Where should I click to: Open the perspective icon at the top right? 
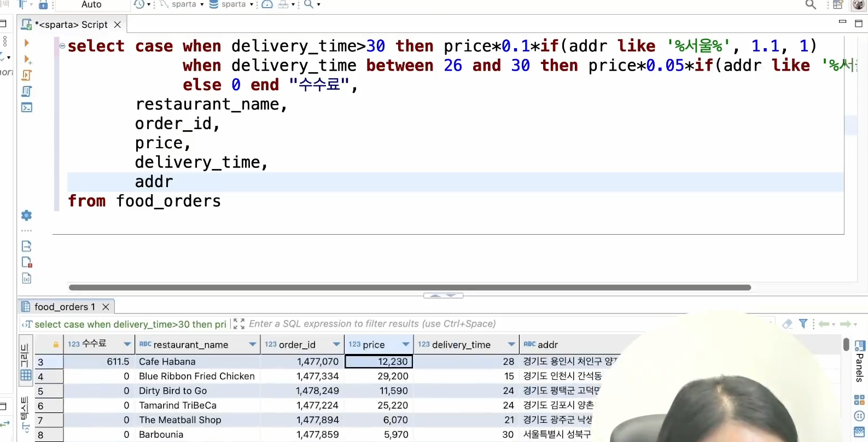pos(838,5)
